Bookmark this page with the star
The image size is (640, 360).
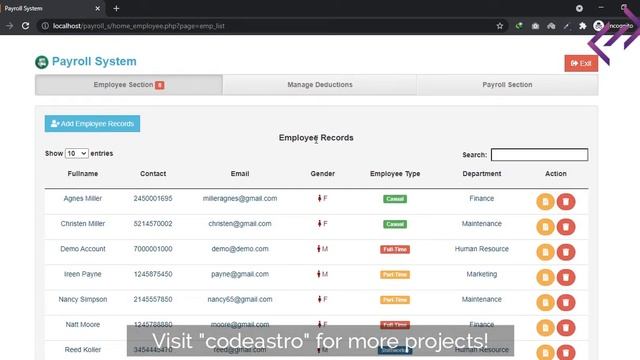500,26
